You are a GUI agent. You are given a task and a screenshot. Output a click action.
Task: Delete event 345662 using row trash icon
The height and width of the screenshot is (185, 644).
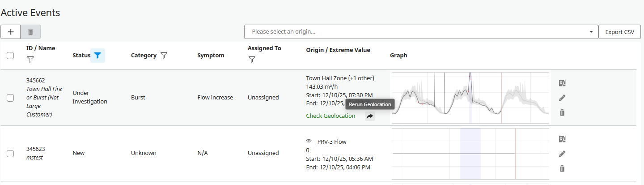click(562, 112)
